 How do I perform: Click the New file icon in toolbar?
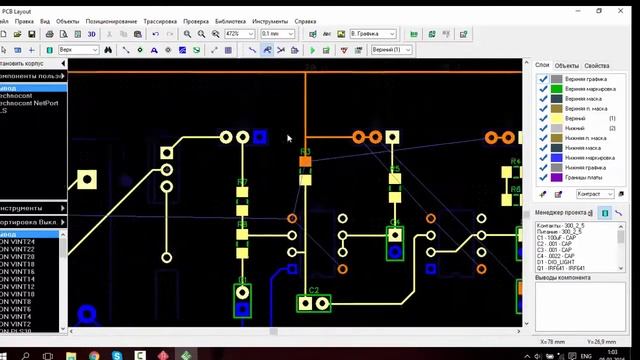[3, 34]
